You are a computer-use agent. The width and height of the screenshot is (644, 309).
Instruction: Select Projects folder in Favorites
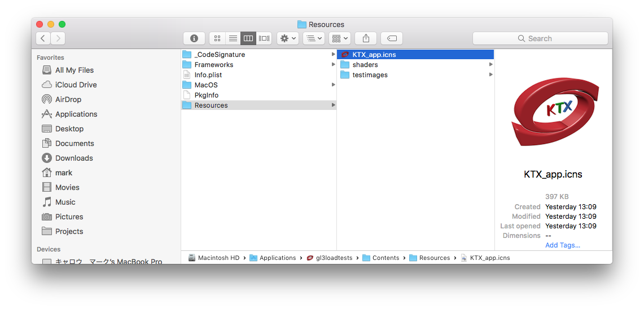tap(69, 231)
